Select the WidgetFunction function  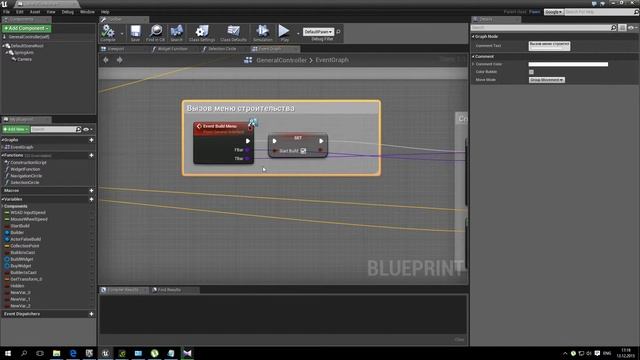click(25, 169)
